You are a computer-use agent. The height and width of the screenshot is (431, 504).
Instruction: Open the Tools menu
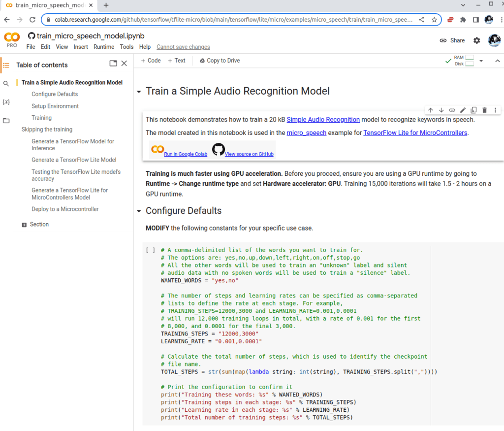click(x=126, y=47)
